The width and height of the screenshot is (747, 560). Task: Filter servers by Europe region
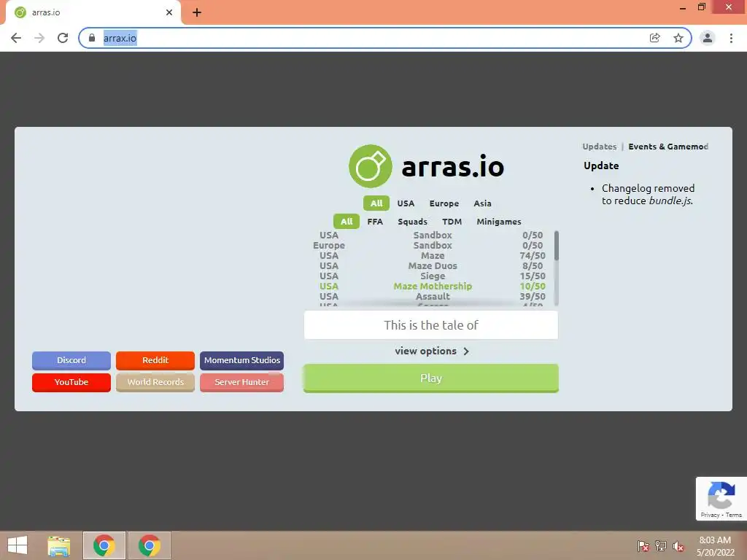444,203
